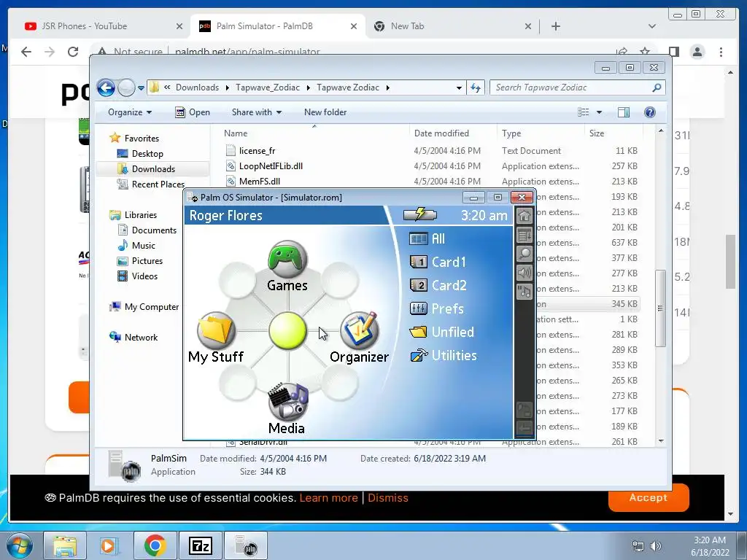Click the music note icon on simulator sidebar
Viewport: 747px width, 560px height.
pos(525,292)
